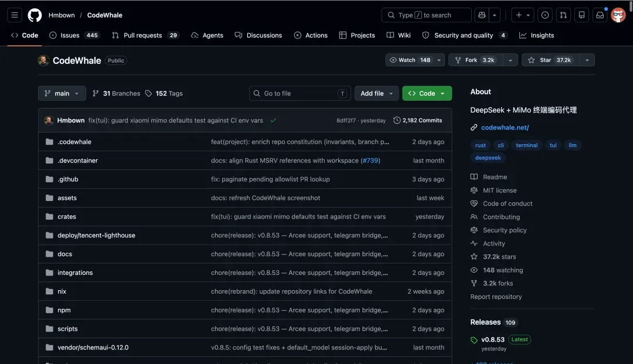Open the notifications inbox
The height and width of the screenshot is (364, 633).
pyautogui.click(x=600, y=15)
